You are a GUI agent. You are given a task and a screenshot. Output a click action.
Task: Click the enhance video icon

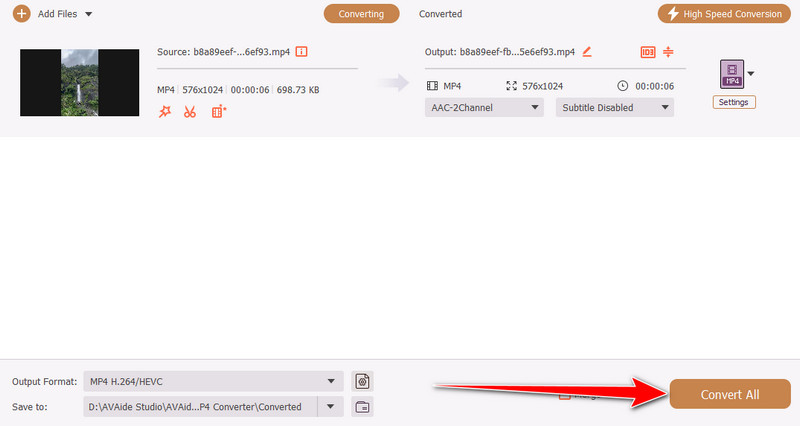(218, 112)
